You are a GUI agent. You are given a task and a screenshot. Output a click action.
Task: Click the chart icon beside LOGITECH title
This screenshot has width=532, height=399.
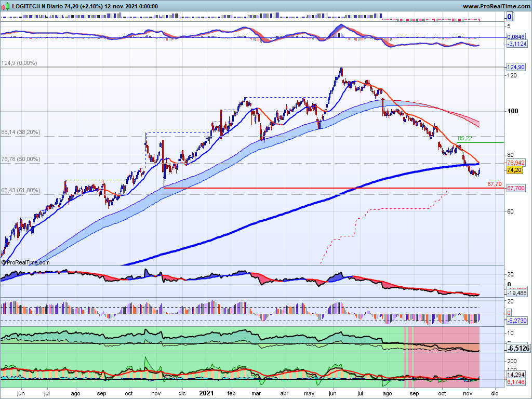[6, 6]
